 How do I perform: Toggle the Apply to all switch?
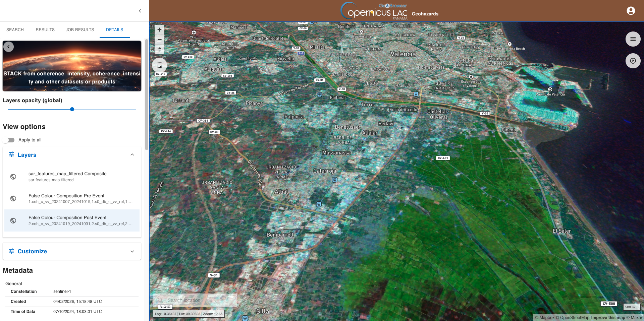click(x=9, y=140)
